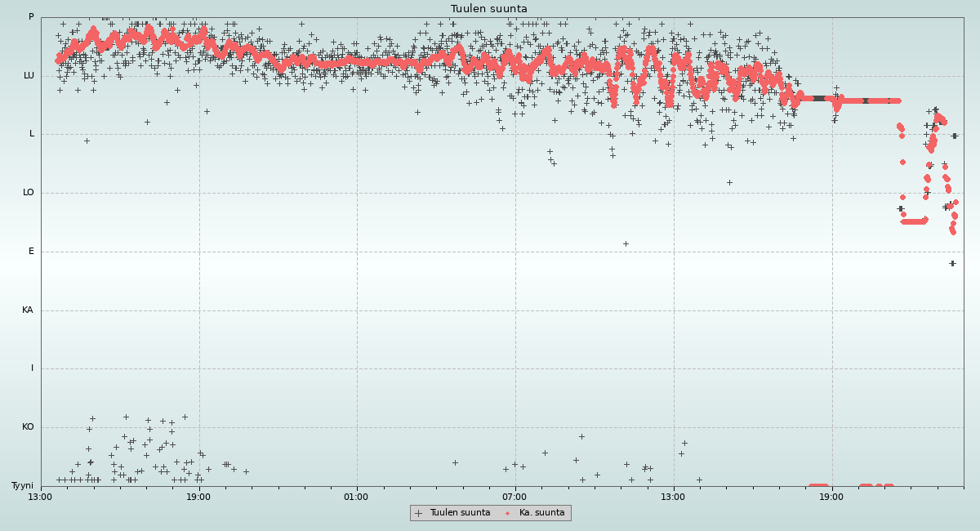Select the 07:00 time axis label
The height and width of the screenshot is (531, 980).
[514, 497]
